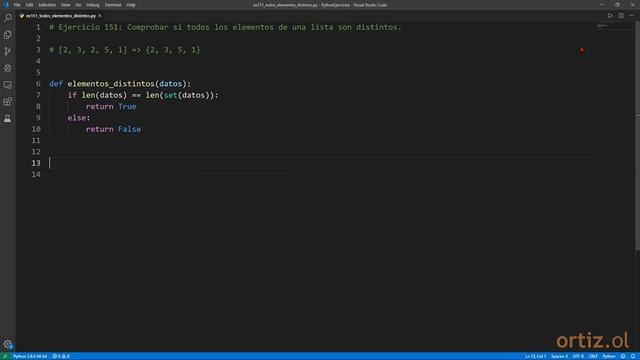The image size is (640, 360).
Task: Click the example comment on line 3
Action: click(125, 50)
